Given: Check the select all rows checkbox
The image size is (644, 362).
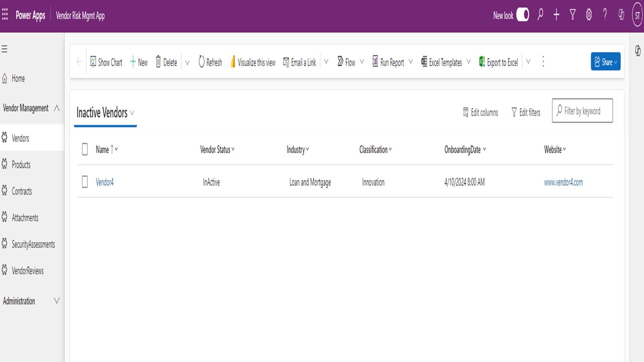Looking at the screenshot, I should 85,149.
